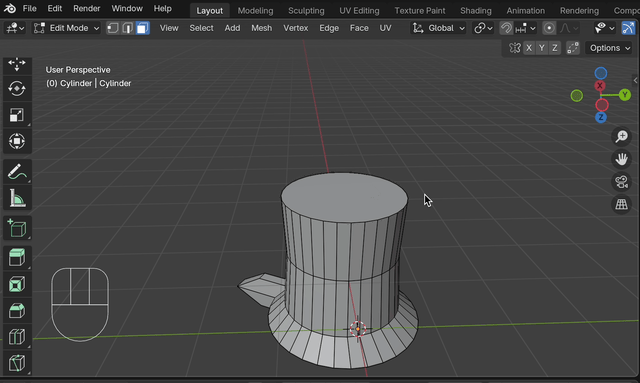The height and width of the screenshot is (383, 640).
Task: Open the Select menu in viewport header
Action: point(201,28)
